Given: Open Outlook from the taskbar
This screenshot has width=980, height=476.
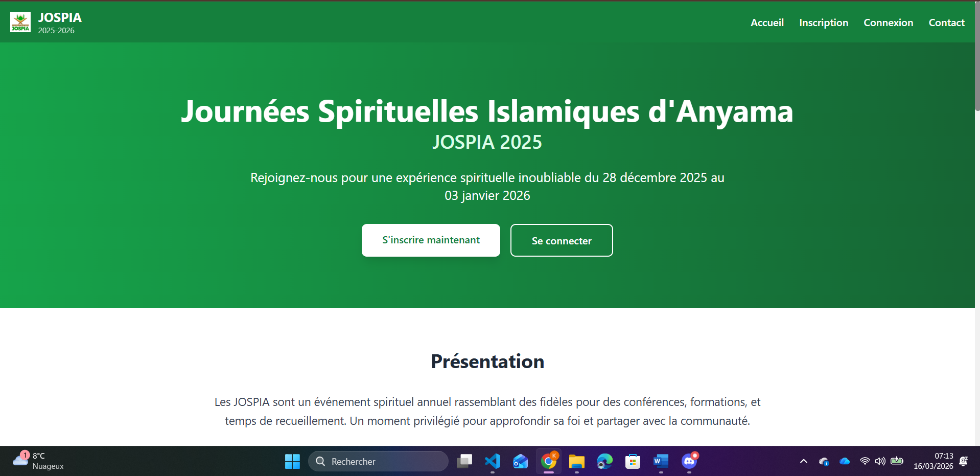Looking at the screenshot, I should click(520, 461).
